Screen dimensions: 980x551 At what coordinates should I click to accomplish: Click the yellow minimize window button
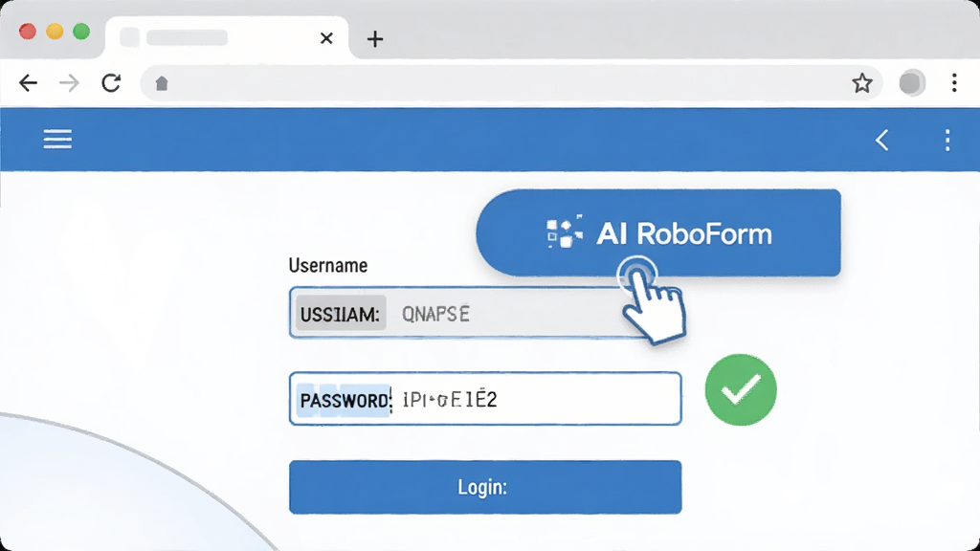[55, 32]
